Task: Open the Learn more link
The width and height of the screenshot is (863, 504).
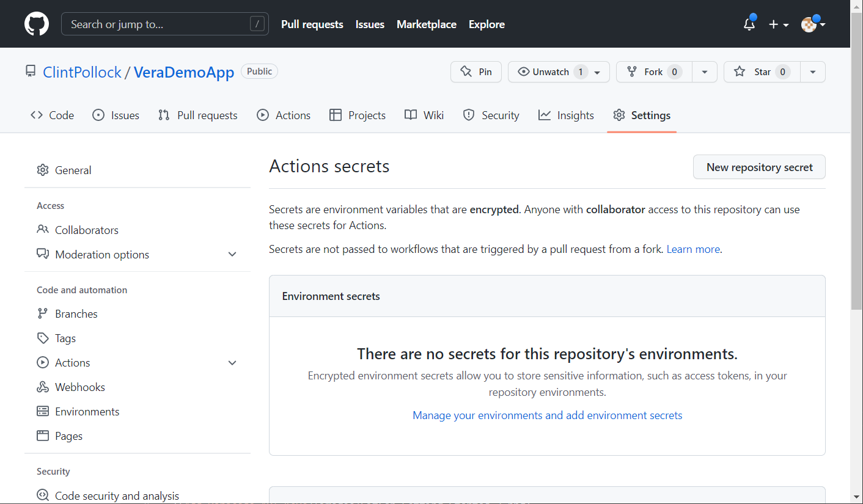Action: point(693,249)
